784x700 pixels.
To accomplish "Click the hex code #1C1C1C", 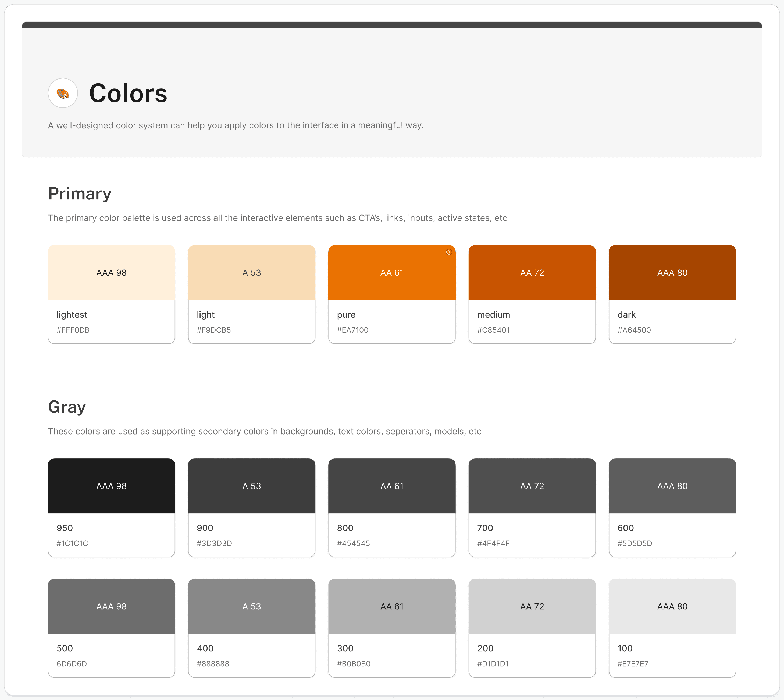I will (72, 543).
